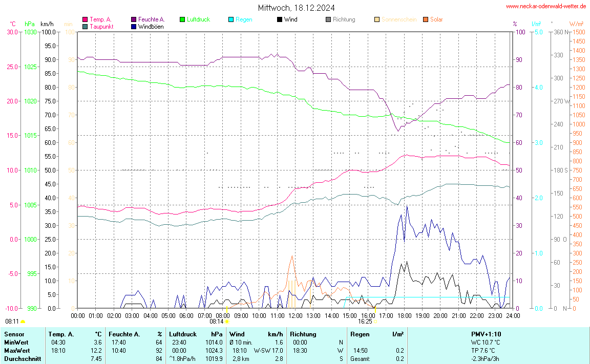Click the green Luftdruck legend square
This screenshot has height=364, width=590.
click(182, 20)
